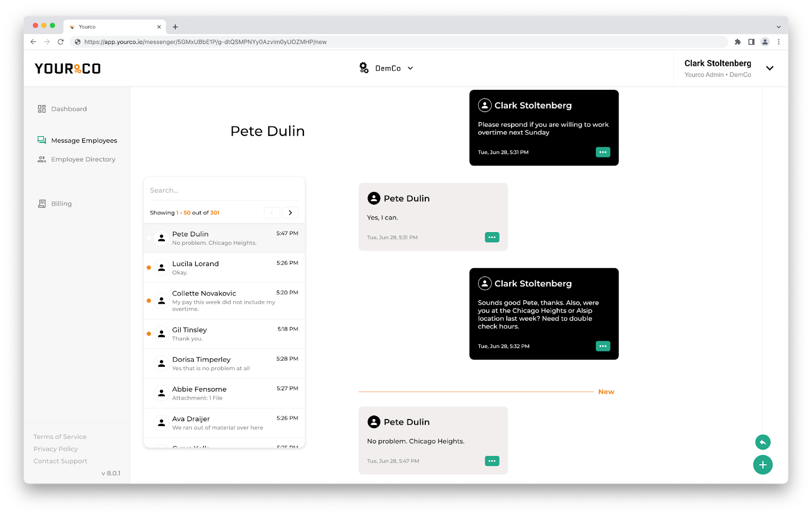812x515 pixels.
Task: Click avatar in the 'Yes, I can.' message
Action: coord(374,198)
